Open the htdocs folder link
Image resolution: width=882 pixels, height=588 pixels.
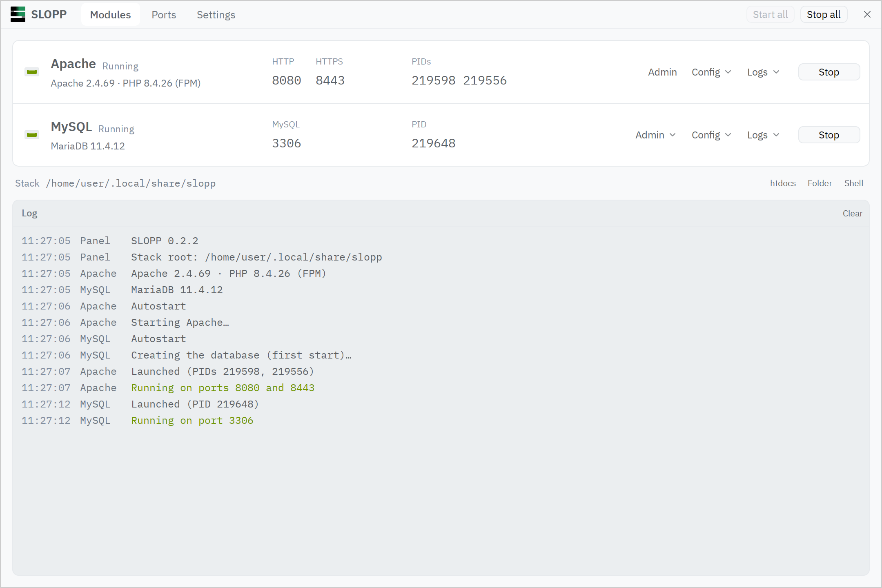click(783, 183)
